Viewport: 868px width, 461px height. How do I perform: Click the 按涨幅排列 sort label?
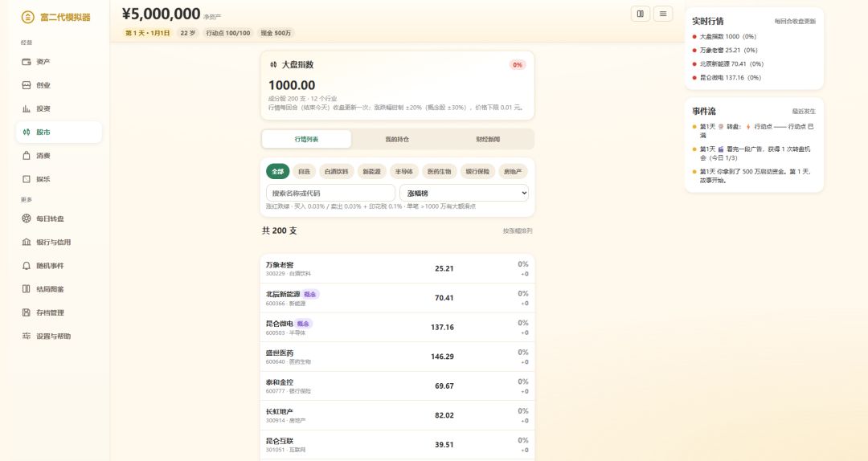pos(518,230)
